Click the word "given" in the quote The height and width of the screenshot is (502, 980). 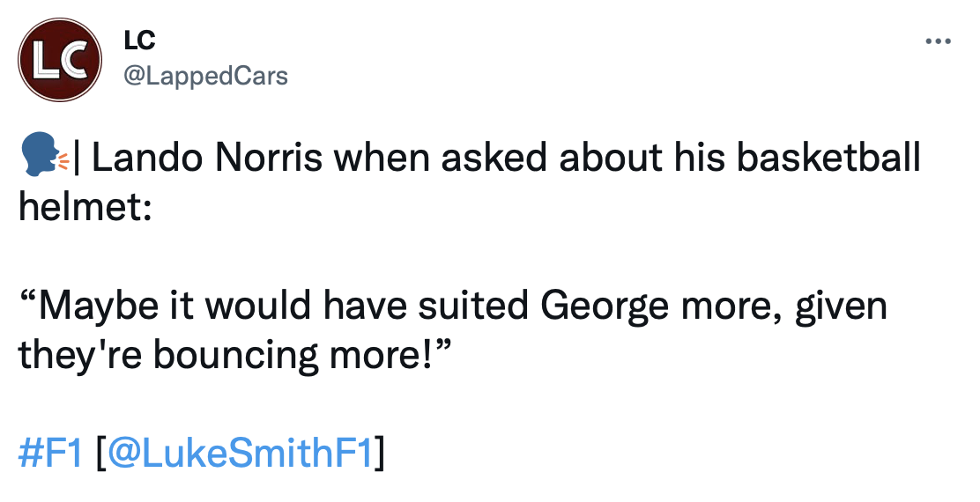[840, 306]
